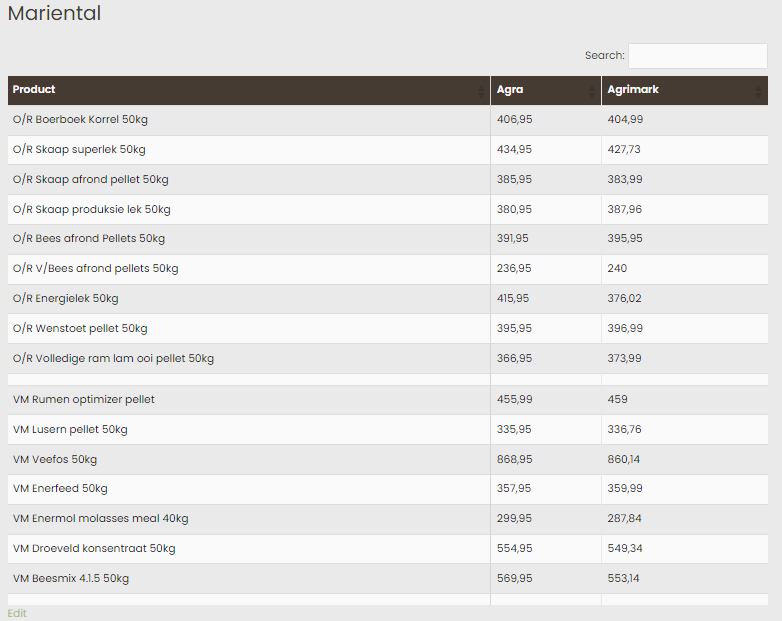782x621 pixels.
Task: Select row VM Rumen optimizer pellet
Action: tap(388, 400)
